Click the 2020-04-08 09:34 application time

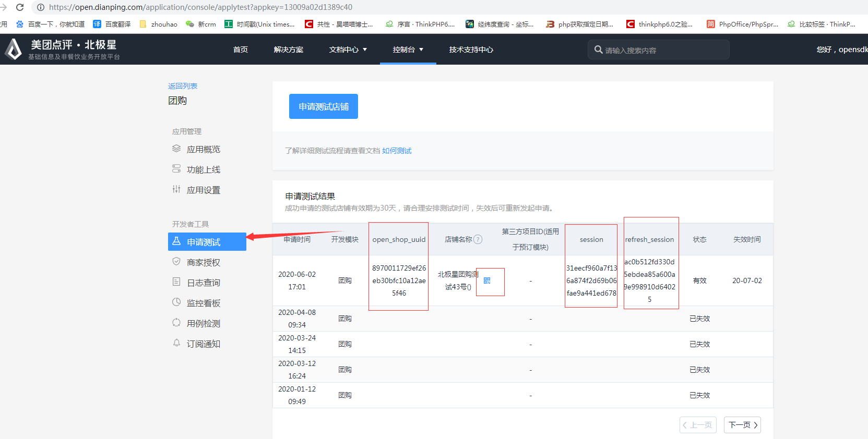tap(297, 319)
